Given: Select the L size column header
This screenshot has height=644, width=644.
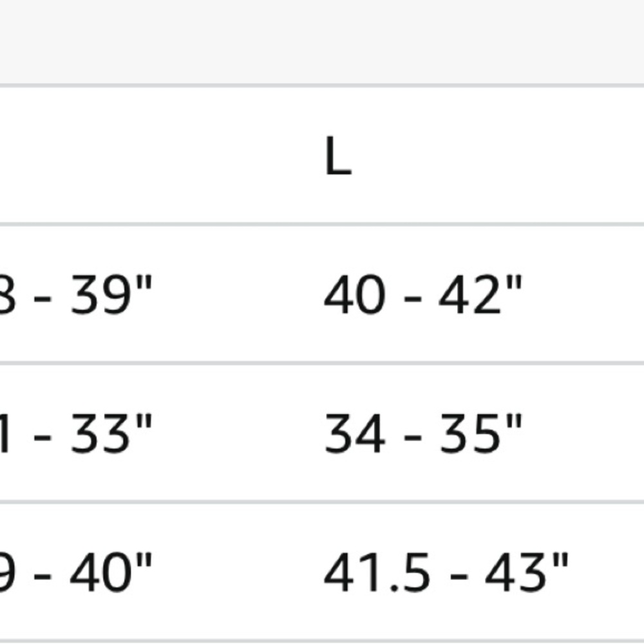Looking at the screenshot, I should [x=338, y=156].
